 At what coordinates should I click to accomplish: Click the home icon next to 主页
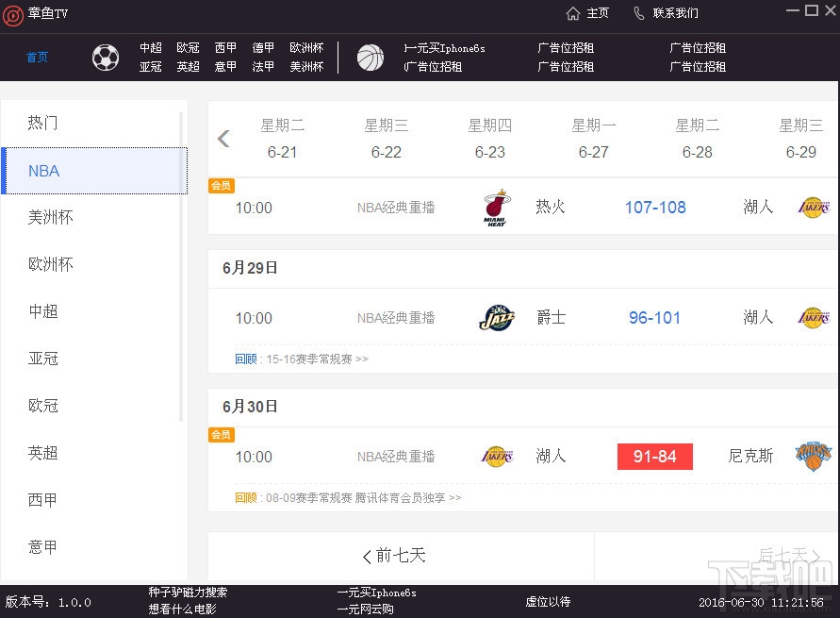tap(573, 14)
